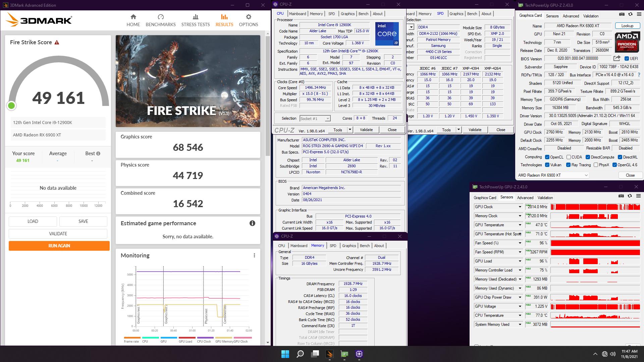Toggle PhysX checkbox
644x362 pixels.
tap(596, 165)
